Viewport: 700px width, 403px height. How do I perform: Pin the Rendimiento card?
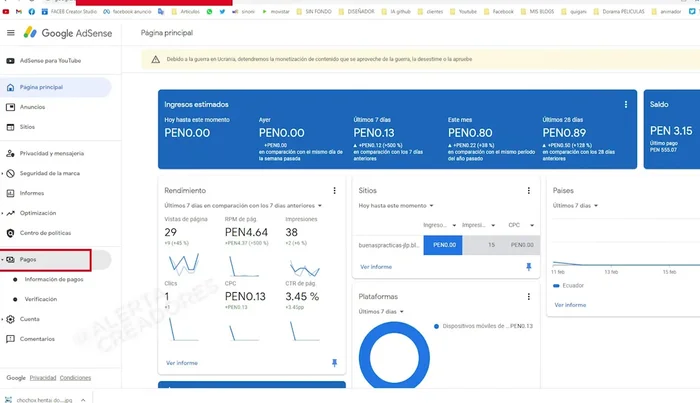click(x=334, y=363)
